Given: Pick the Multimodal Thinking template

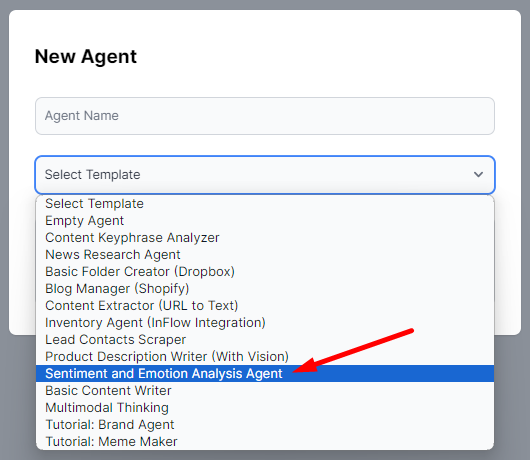Looking at the screenshot, I should coord(265,408).
